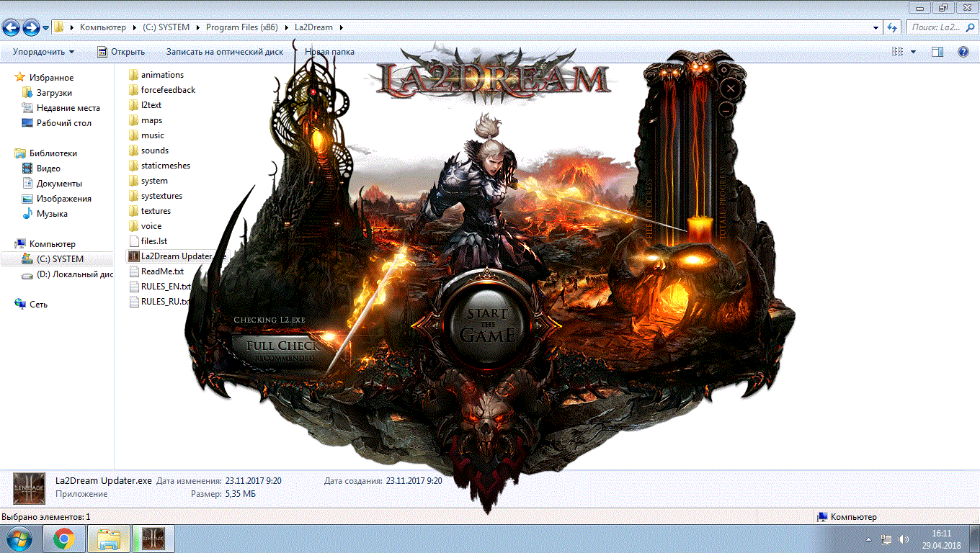The image size is (980, 553).
Task: Select the ReadMe.txt file
Action: [x=156, y=271]
